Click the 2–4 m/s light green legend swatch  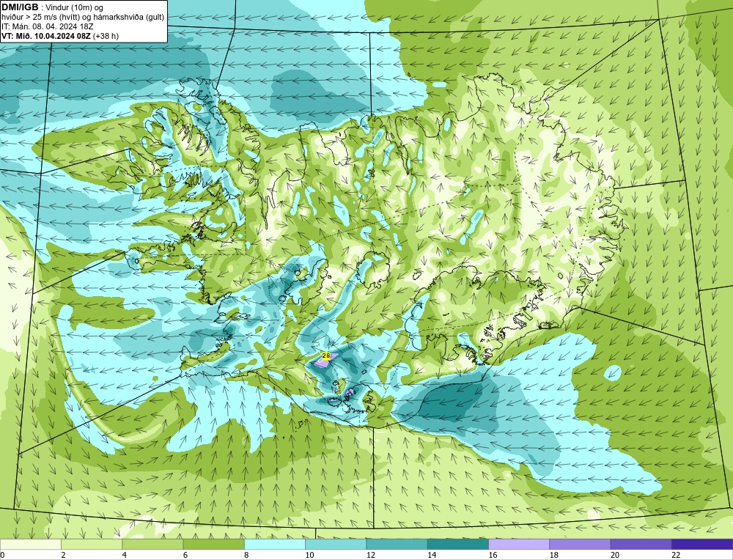click(92, 544)
